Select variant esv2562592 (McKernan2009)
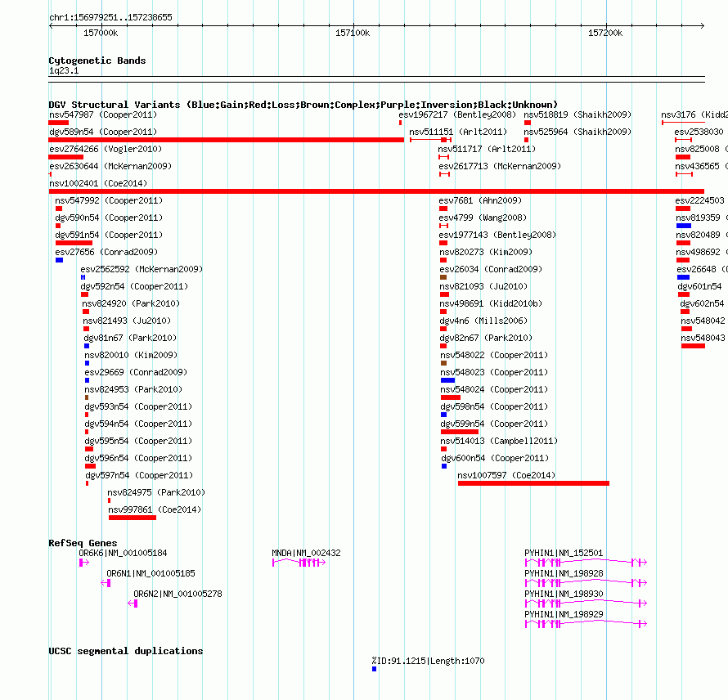Screen dimensions: 728x700 coord(142,269)
